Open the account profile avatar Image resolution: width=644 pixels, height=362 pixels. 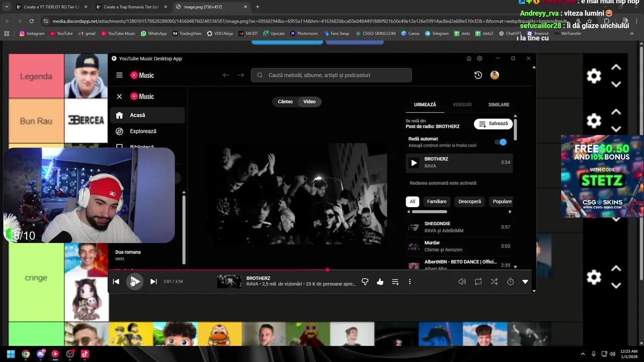pyautogui.click(x=495, y=75)
